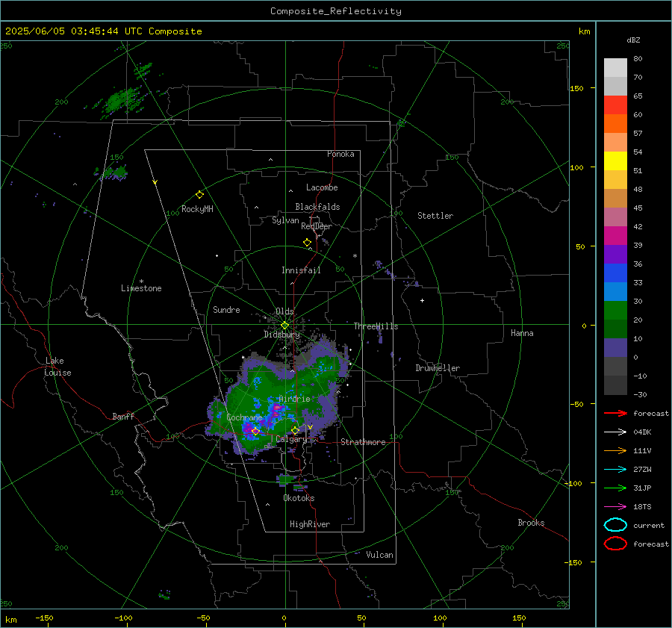Click the yellow diamond marker near RockyMH

(199, 195)
